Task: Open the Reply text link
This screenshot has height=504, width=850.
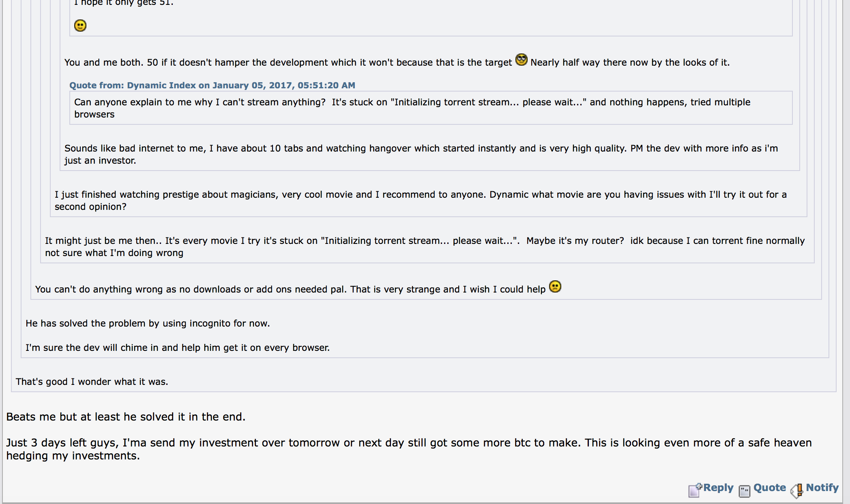Action: (x=718, y=487)
